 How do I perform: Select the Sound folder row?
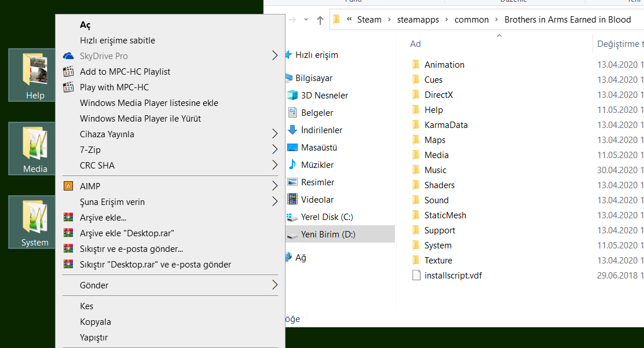[x=436, y=200]
